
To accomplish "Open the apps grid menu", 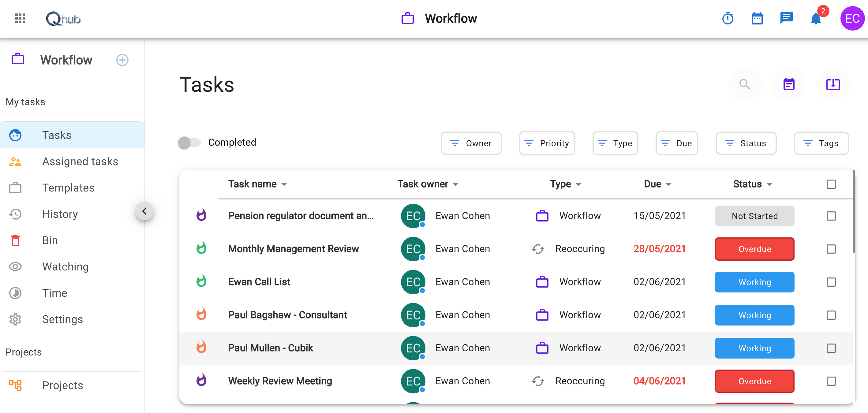I will point(19,19).
